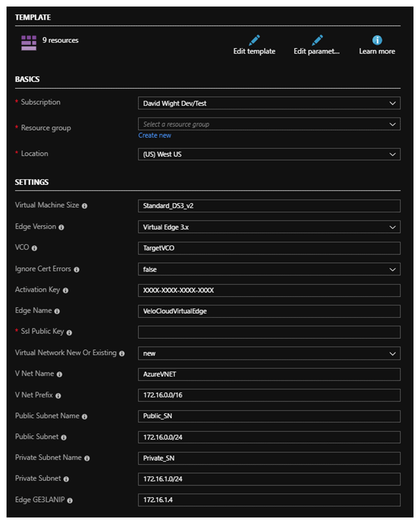The height and width of the screenshot is (524, 420).
Task: Click info icon next to Activation Key
Action: [x=65, y=290]
